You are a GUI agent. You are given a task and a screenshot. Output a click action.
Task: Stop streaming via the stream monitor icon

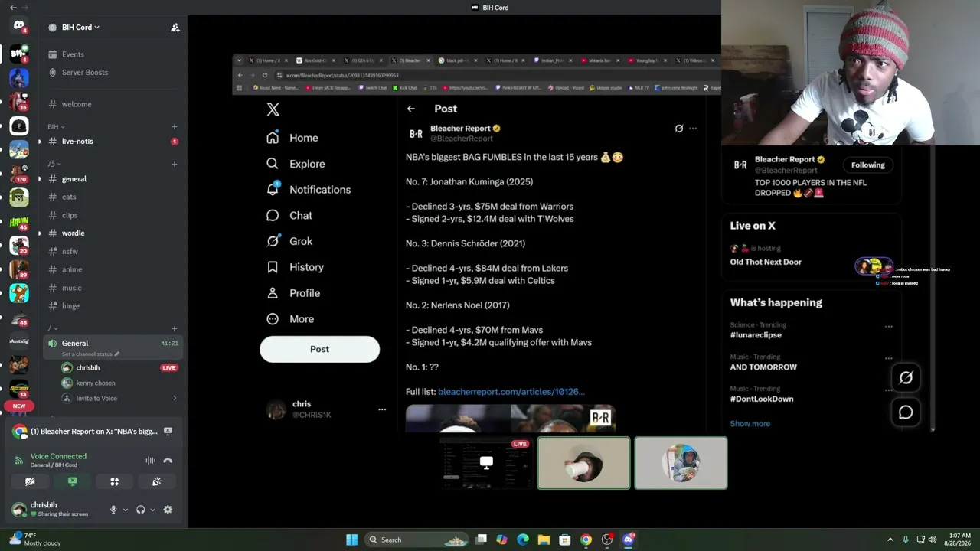[168, 432]
